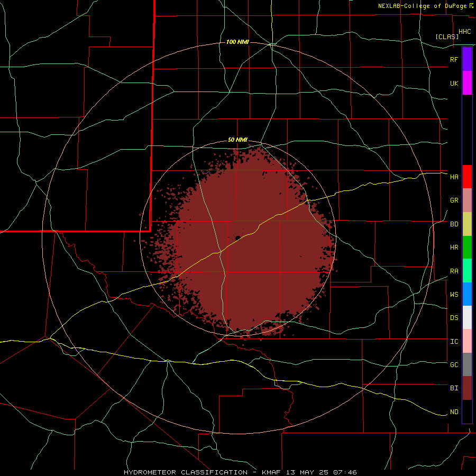Image resolution: width=476 pixels, height=476 pixels.
Task: Click the BI legend label
Action: pos(454,388)
